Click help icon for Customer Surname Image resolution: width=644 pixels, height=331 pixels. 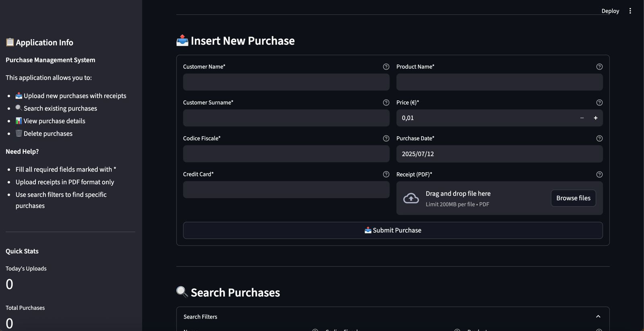(386, 103)
